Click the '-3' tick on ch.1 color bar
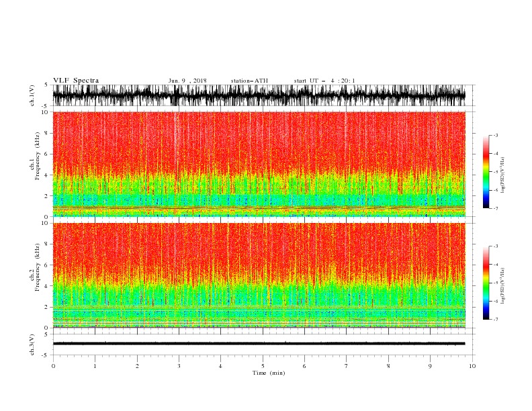Image resolution: width=532 pixels, height=411 pixels. (x=495, y=135)
